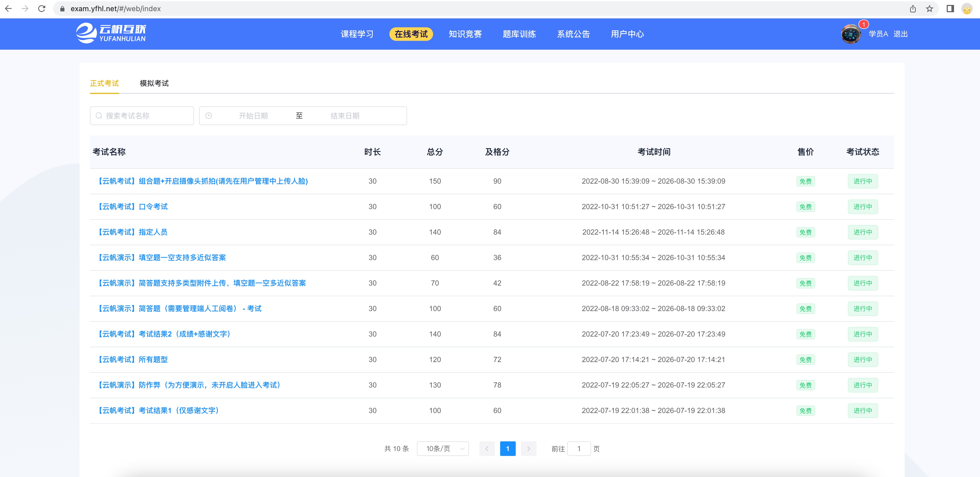Screen dimensions: 980x477
Task: Bookmark page with the star icon
Action: tap(929, 8)
